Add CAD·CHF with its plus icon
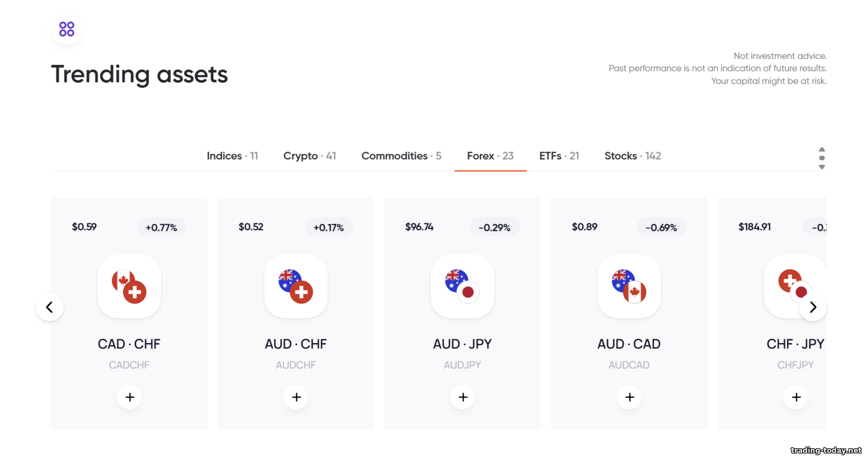 [129, 397]
